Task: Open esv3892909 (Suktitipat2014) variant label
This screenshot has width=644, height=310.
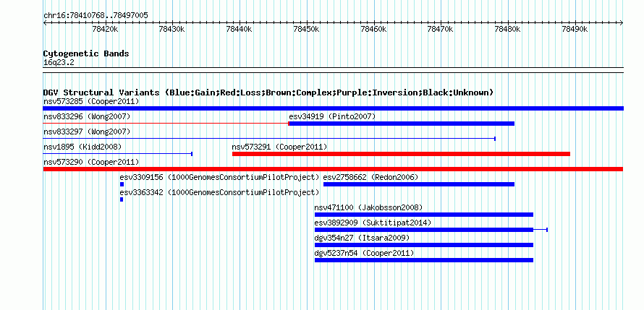Action: [x=373, y=223]
